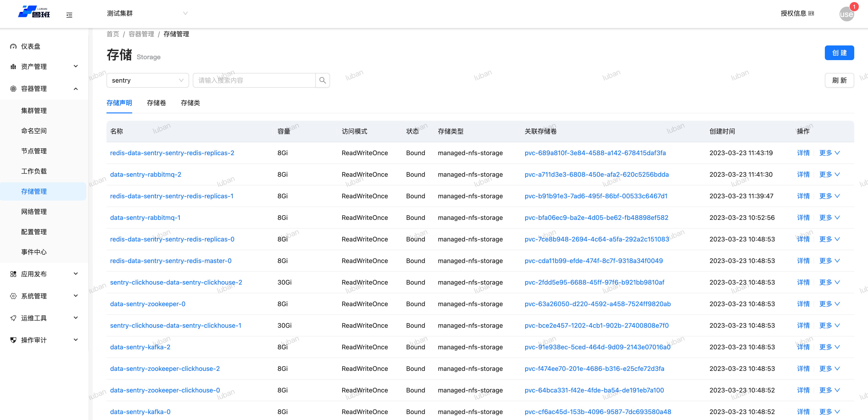The image size is (868, 420).
Task: Focus the search content input field
Action: click(x=254, y=80)
